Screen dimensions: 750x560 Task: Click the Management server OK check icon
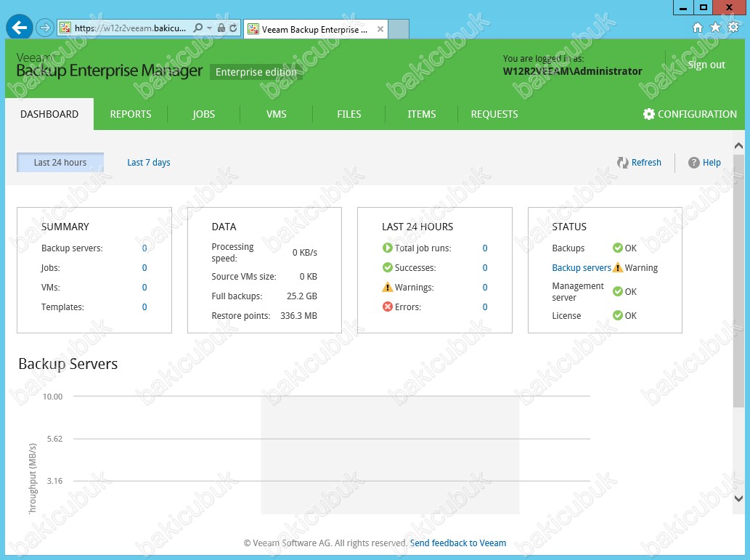618,291
